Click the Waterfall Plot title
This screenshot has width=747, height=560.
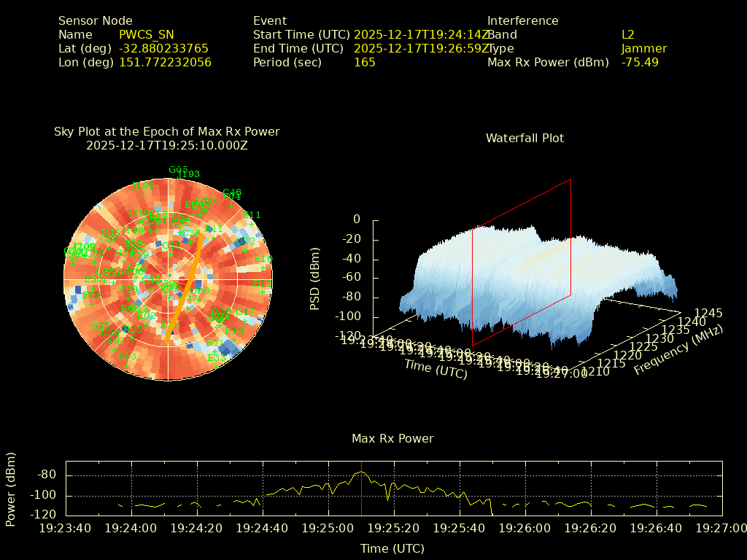tap(525, 138)
